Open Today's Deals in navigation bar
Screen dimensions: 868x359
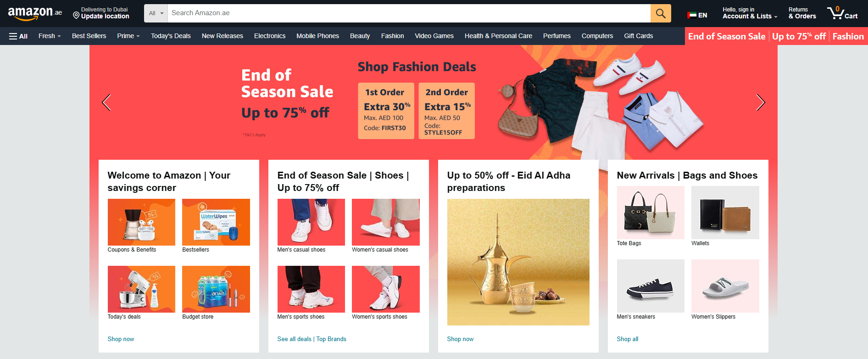(x=171, y=36)
